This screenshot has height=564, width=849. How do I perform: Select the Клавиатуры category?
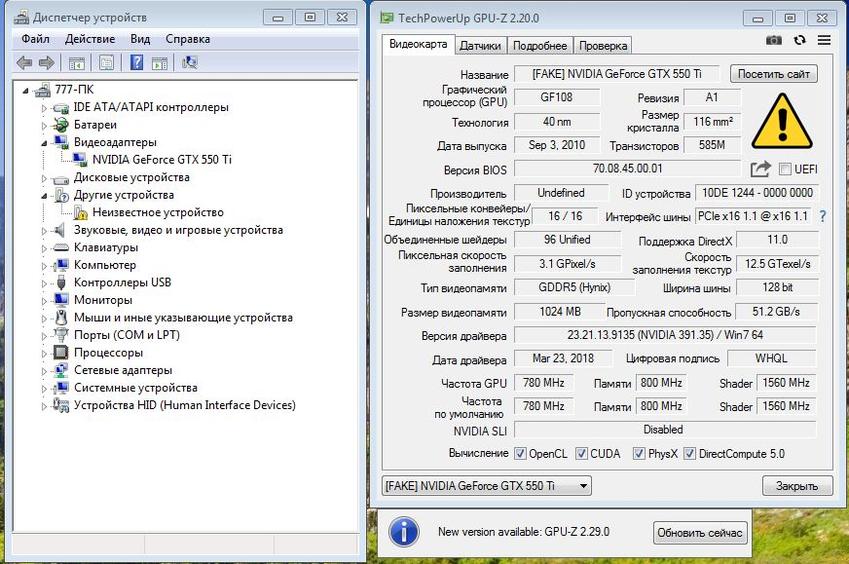pyautogui.click(x=106, y=248)
